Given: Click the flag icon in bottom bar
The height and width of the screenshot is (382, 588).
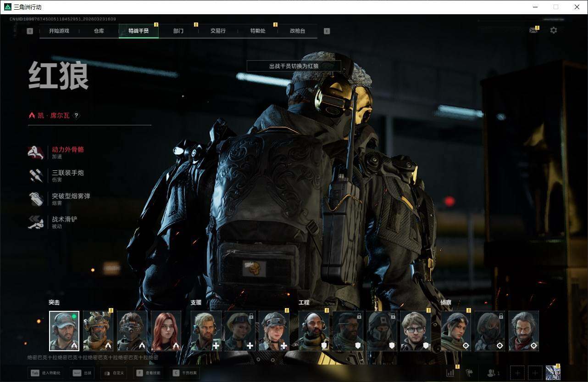Looking at the screenshot, I should (469, 373).
